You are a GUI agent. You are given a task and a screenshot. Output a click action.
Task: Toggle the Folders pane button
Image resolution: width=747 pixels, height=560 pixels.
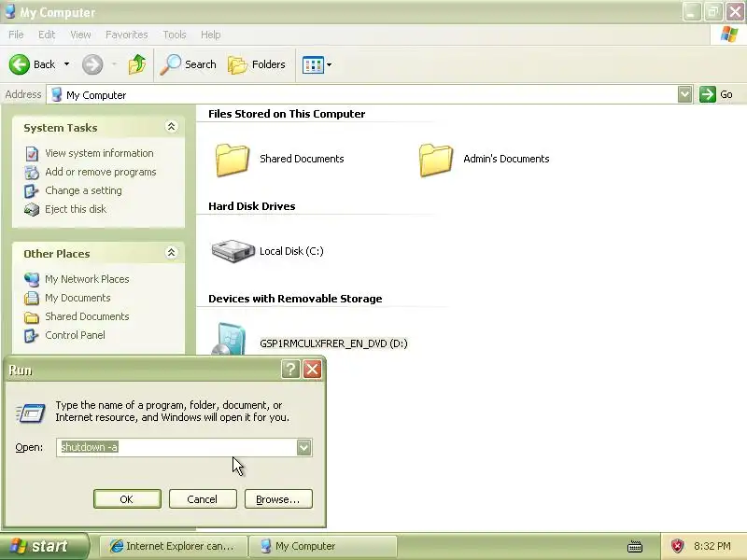[257, 64]
